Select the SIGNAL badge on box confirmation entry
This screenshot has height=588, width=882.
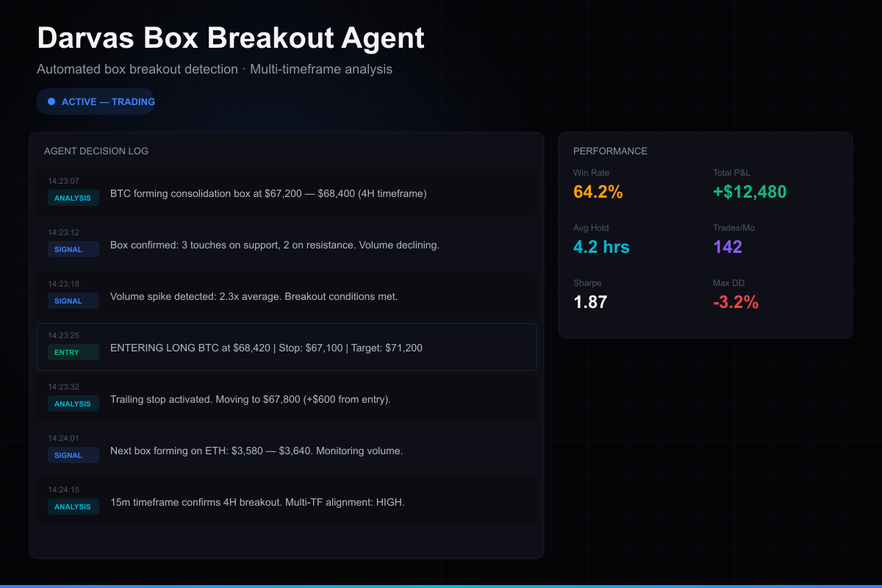73,249
